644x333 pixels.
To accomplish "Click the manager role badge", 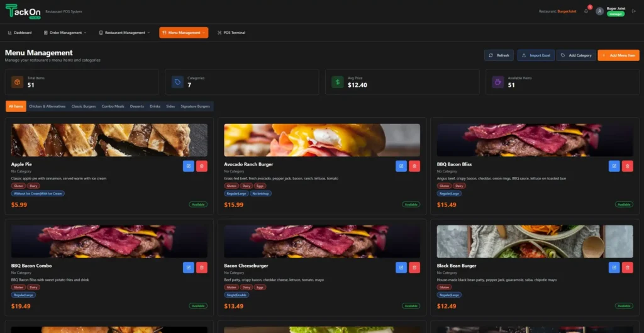I will [x=616, y=14].
